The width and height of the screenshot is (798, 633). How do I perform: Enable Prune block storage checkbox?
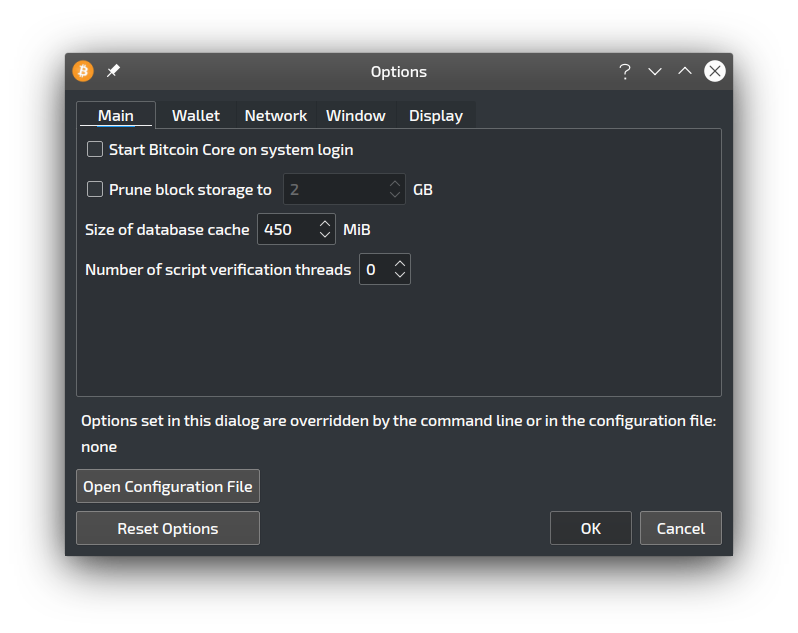tap(95, 189)
